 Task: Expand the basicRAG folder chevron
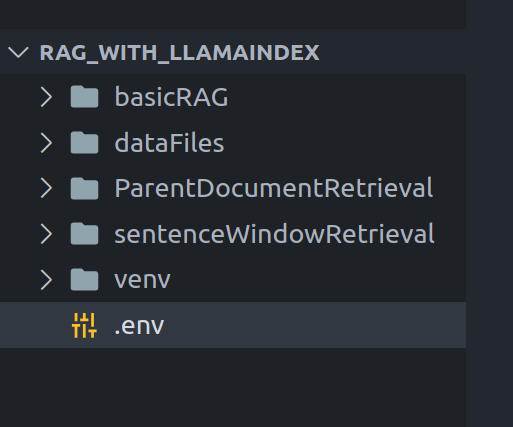(x=46, y=97)
